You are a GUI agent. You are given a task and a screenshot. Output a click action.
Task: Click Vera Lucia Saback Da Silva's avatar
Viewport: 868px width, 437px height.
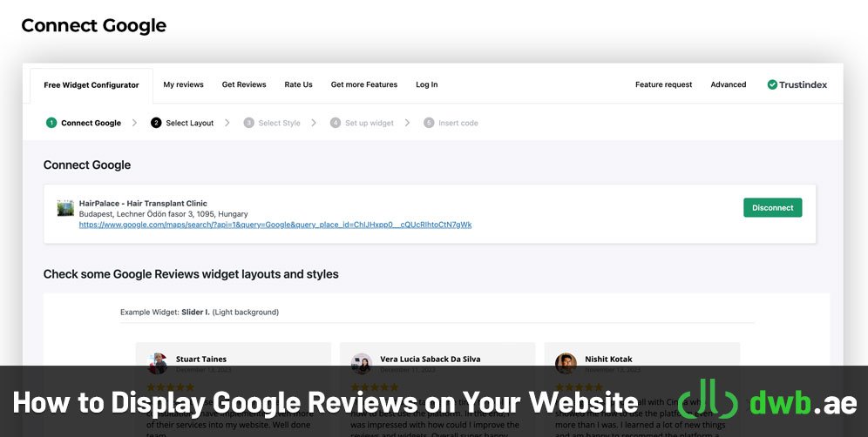point(362,363)
